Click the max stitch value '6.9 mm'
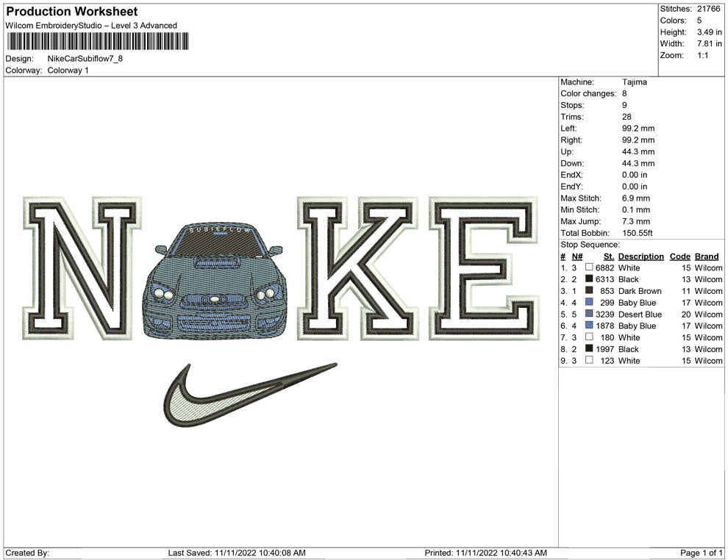 (x=636, y=198)
